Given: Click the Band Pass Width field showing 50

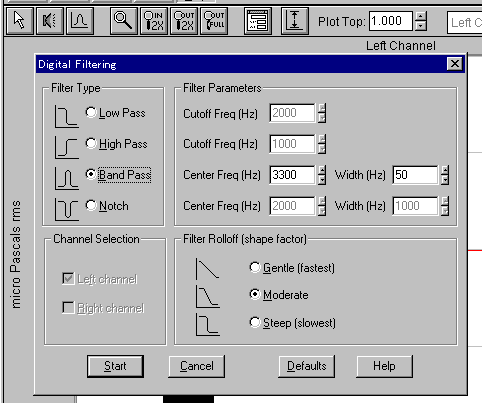Looking at the screenshot, I should pyautogui.click(x=415, y=175).
